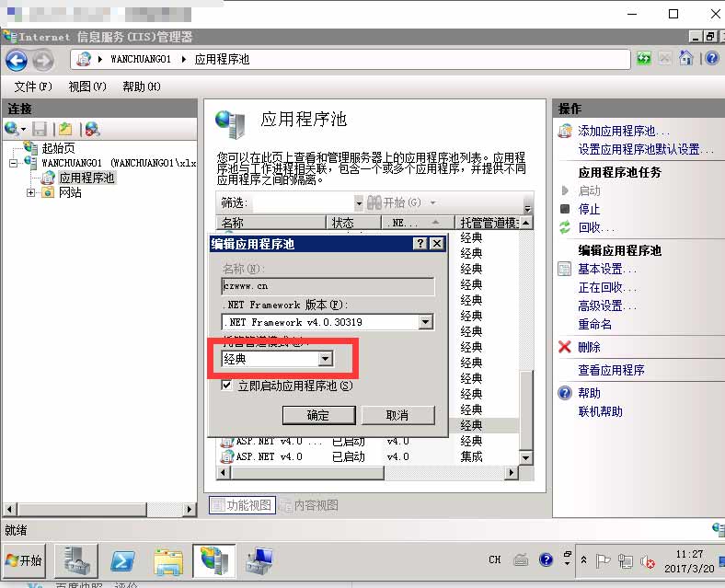Collapse the WANCHUANG01 server node
Viewport: 725px width, 588px height.
pyautogui.click(x=14, y=163)
